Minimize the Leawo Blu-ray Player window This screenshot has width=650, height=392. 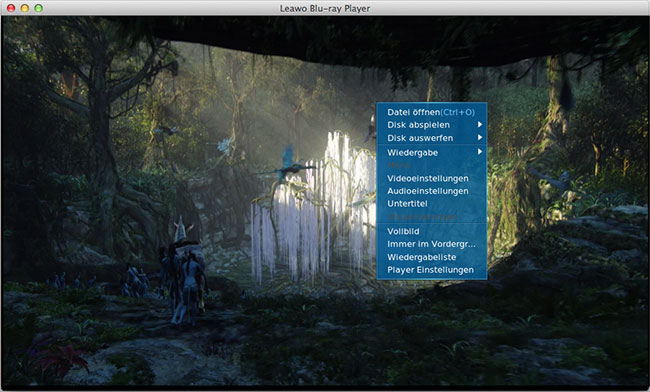25,8
